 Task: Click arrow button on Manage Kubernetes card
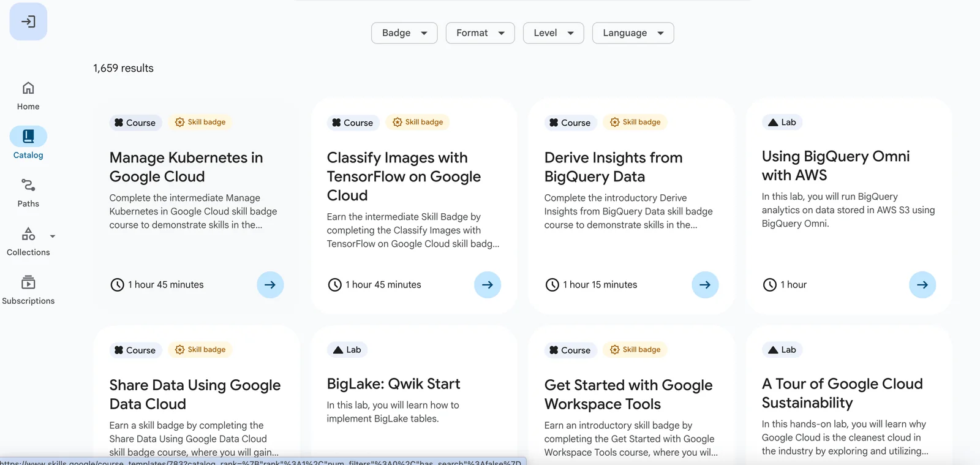270,285
